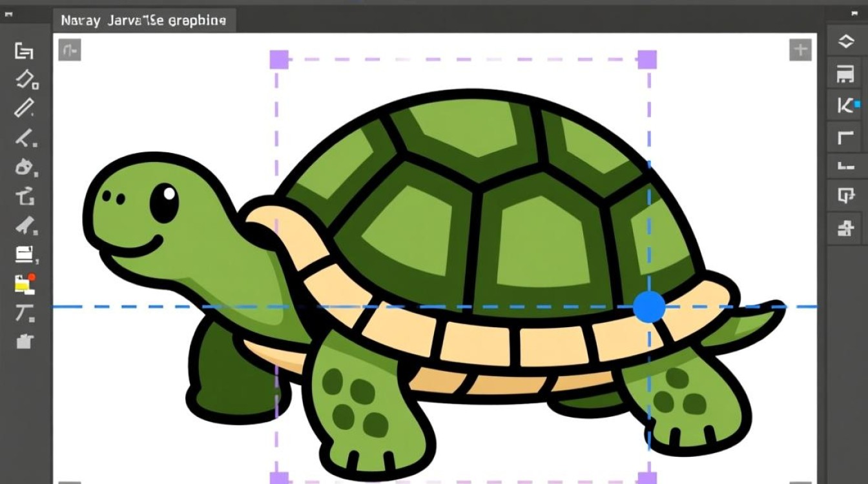Select the blob fill tool icon
This screenshot has width=868, height=484.
[24, 167]
